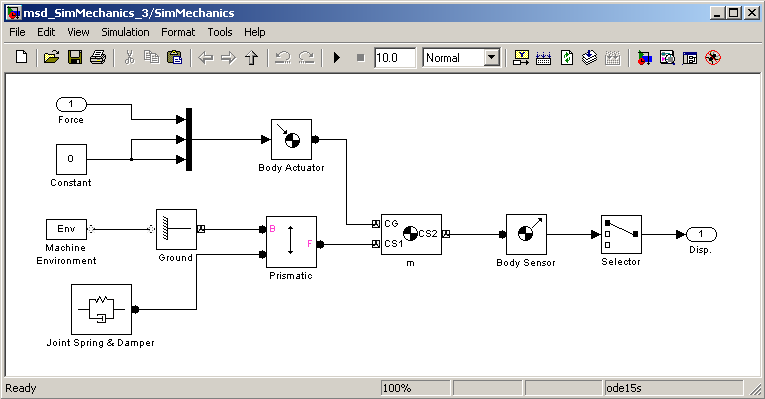Click the CG port on body m

pyautogui.click(x=376, y=224)
